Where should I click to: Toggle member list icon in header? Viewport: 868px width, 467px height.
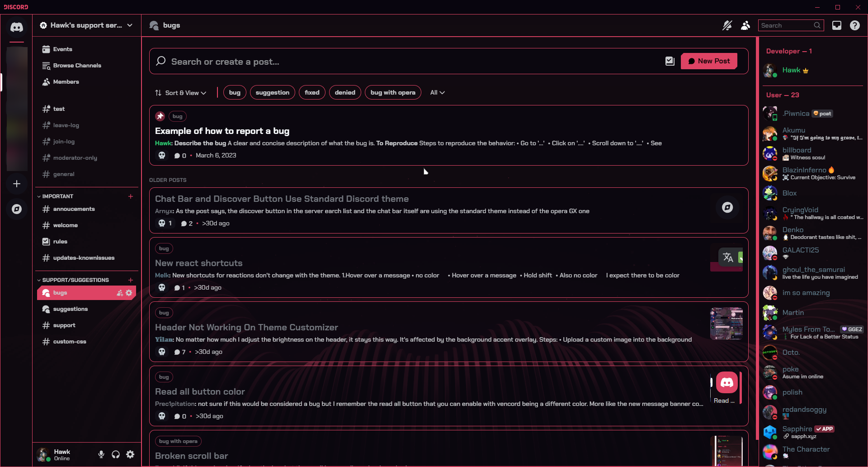(x=745, y=25)
